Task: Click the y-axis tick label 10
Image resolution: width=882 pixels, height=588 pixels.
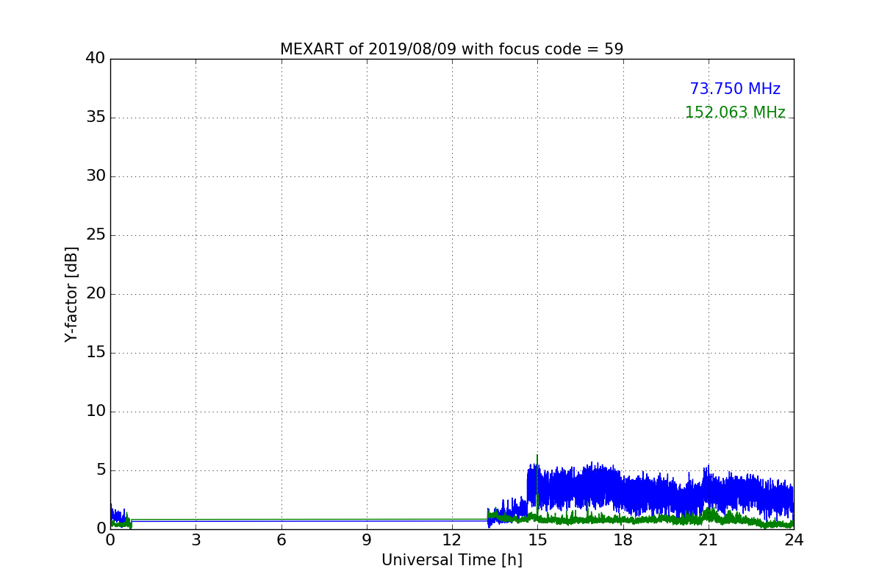Action: click(96, 412)
